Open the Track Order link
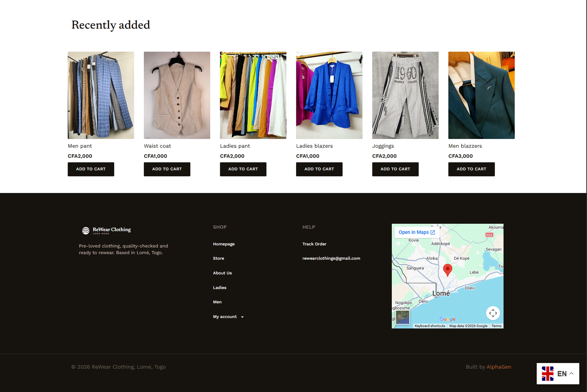Image resolution: width=587 pixels, height=392 pixels. 314,244
